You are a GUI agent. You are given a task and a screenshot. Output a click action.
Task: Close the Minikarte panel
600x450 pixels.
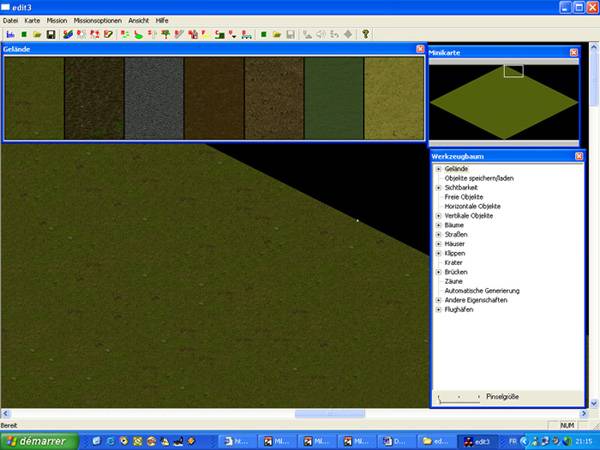574,52
